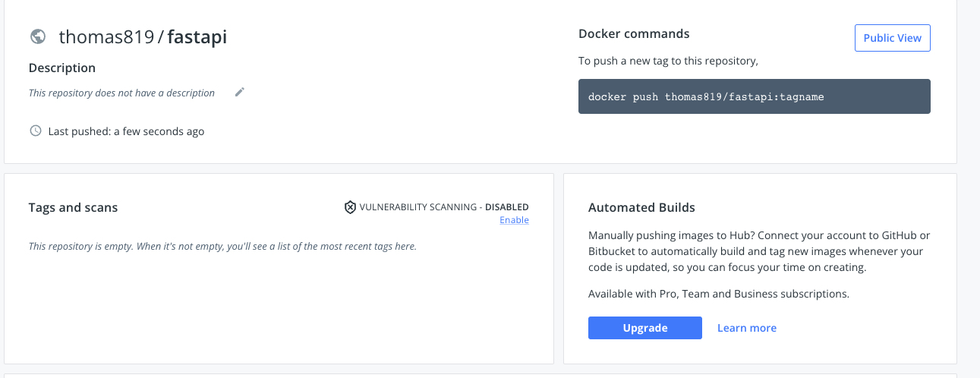This screenshot has width=980, height=378.
Task: Click 'Last pushed: a few seconds ago'
Action: pyautogui.click(x=126, y=131)
